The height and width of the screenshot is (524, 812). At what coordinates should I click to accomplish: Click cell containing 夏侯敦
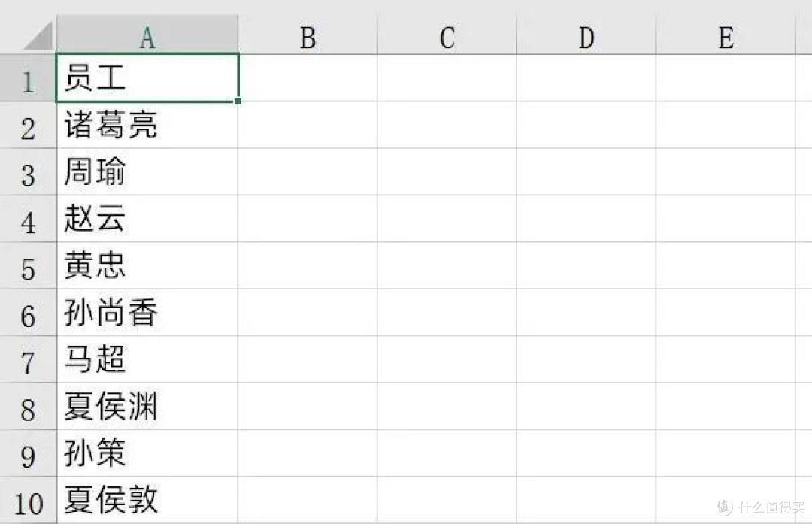[147, 500]
